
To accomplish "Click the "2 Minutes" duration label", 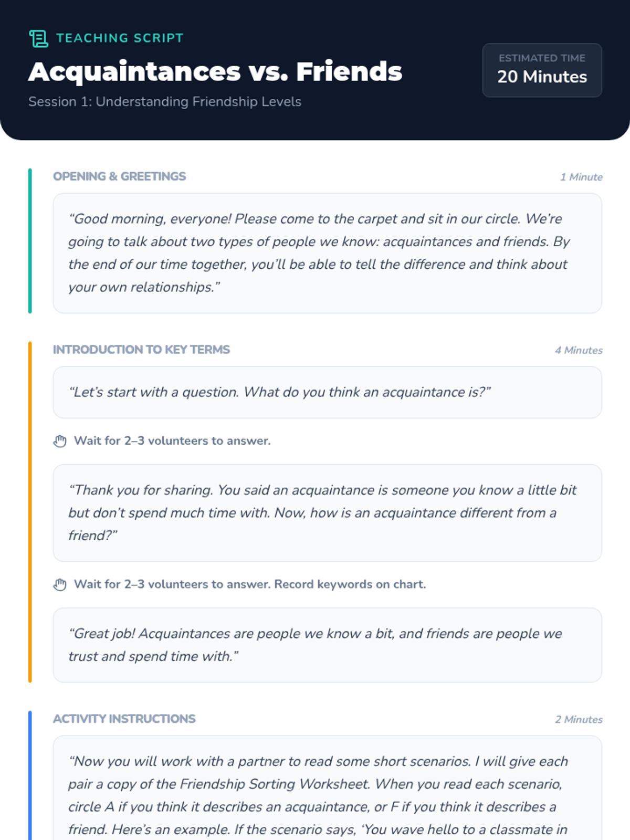I will tap(579, 720).
